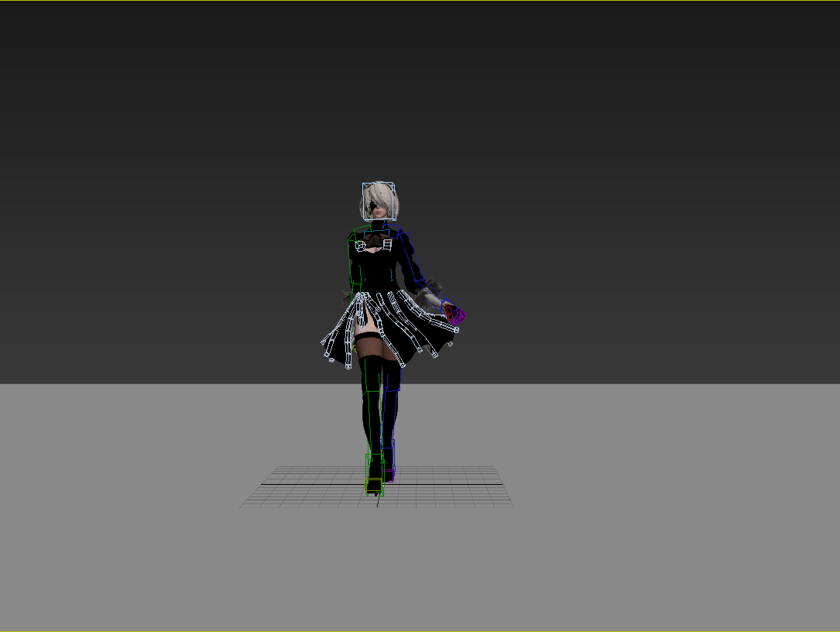Select the blue lower leg bone
The height and width of the screenshot is (632, 840).
coord(390,418)
